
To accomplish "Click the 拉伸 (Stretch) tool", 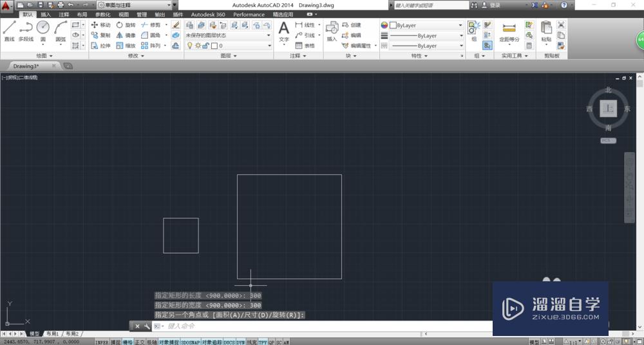I will pyautogui.click(x=100, y=46).
